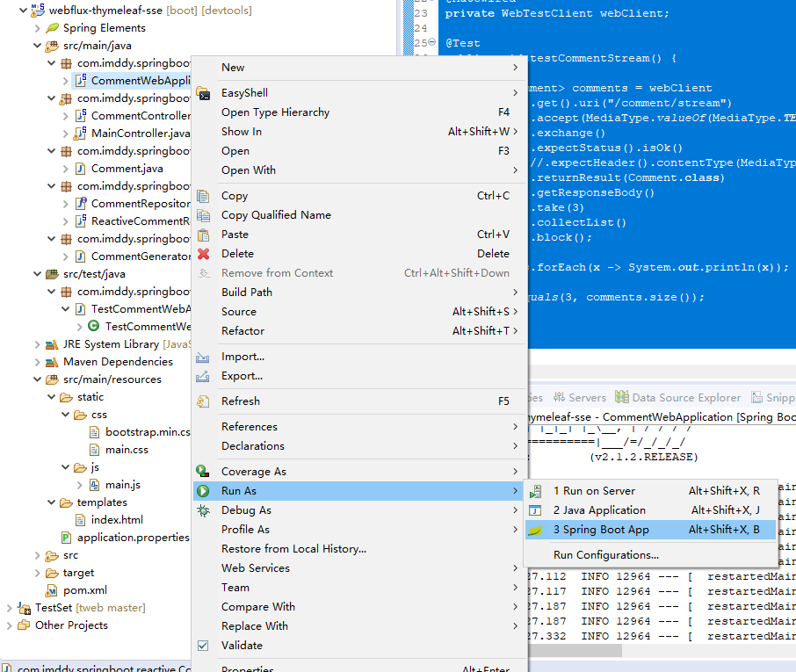Click the pom.xml Maven file icon
796x672 pixels.
[52, 590]
